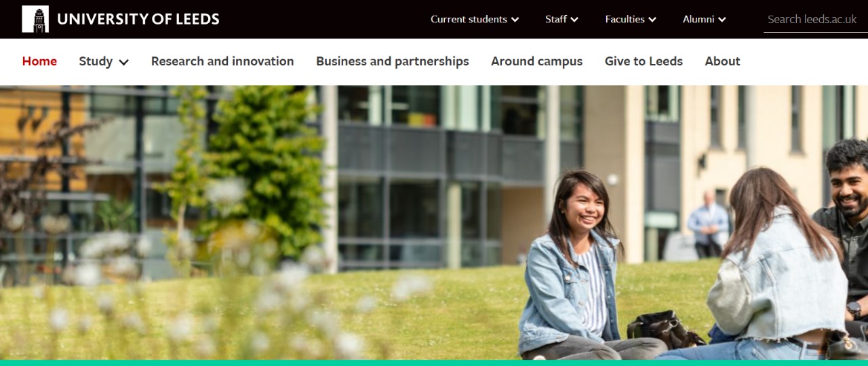Select the Home navigation item
Screen dimensions: 868x366
click(39, 61)
